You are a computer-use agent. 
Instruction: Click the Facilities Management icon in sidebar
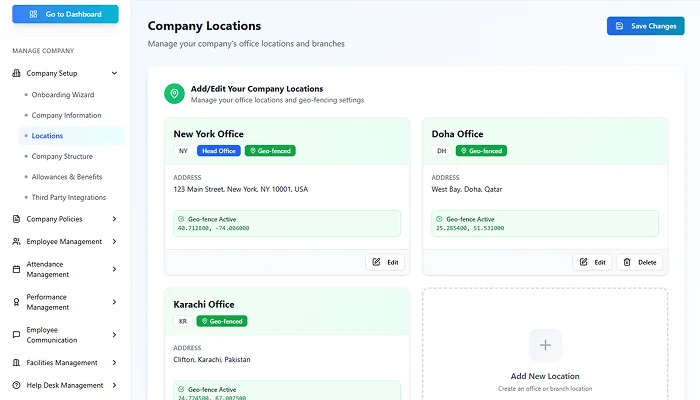click(16, 363)
